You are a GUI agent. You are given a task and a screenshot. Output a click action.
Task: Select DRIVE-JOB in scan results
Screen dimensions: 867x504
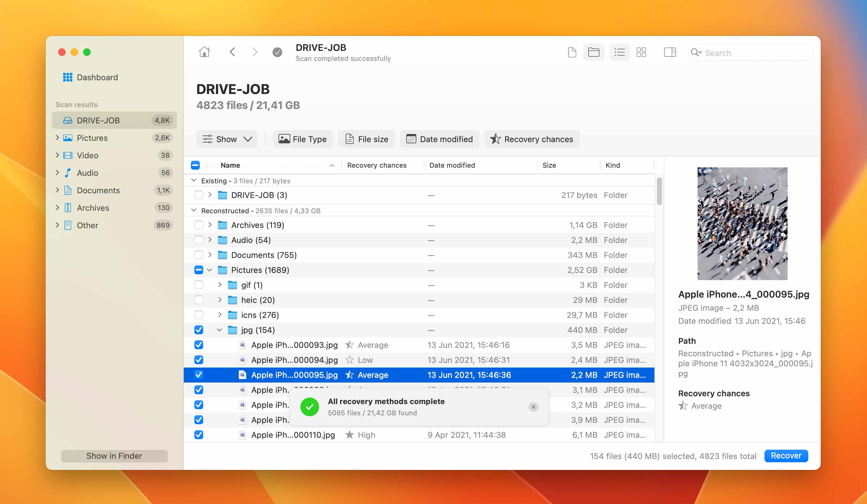[x=114, y=120]
